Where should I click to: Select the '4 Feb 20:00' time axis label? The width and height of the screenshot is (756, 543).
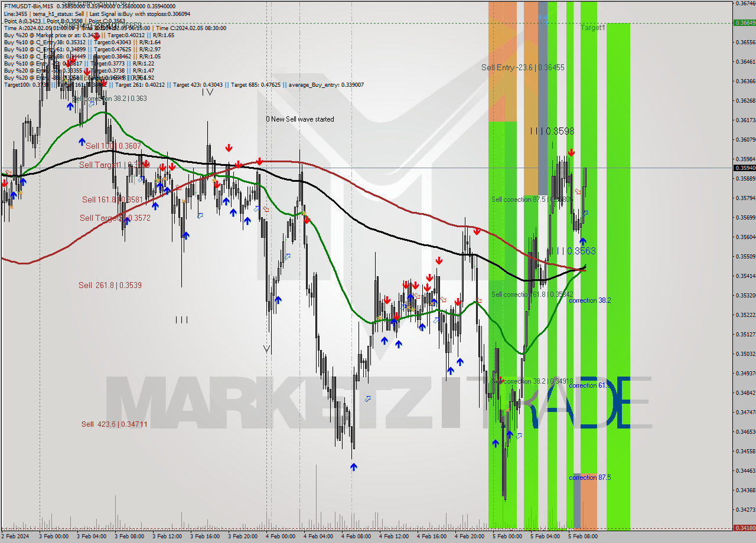pos(469,537)
